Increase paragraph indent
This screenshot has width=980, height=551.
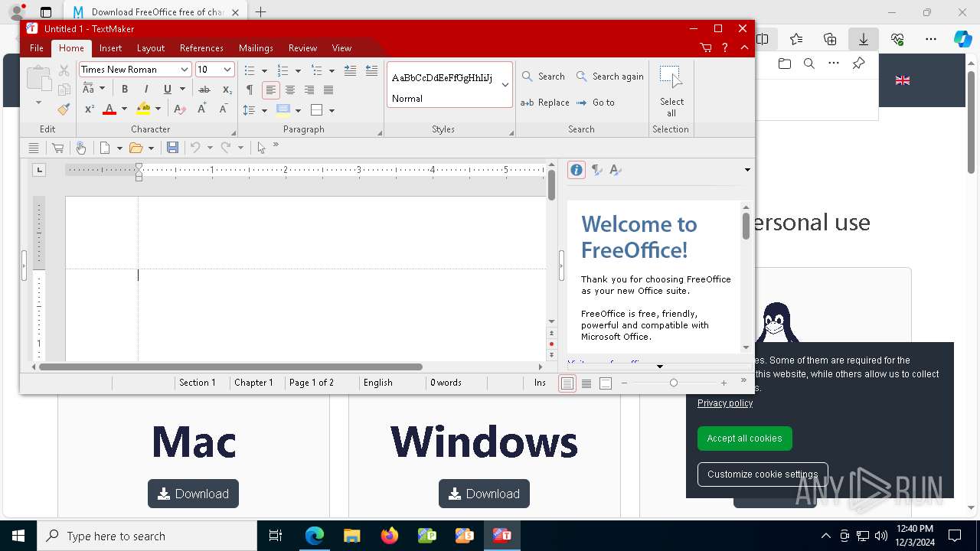pyautogui.click(x=350, y=70)
